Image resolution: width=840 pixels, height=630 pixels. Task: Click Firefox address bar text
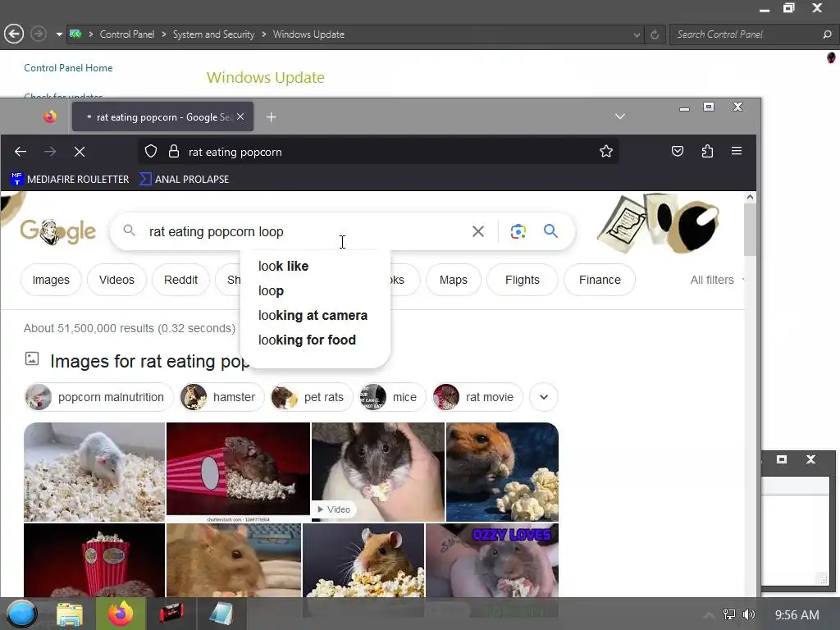click(x=235, y=152)
